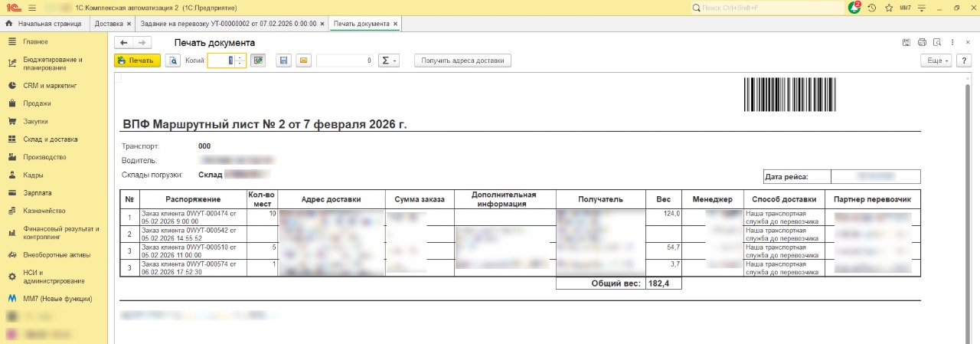The image size is (980, 344).
Task: Open the three-dot vertical menu icon
Action: click(952, 42)
